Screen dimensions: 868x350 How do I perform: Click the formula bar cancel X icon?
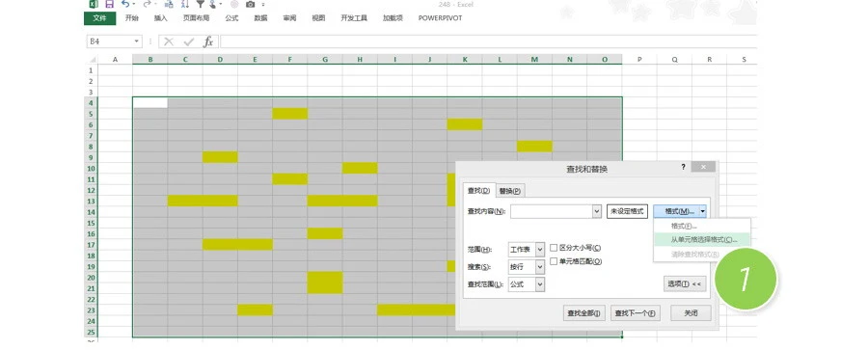(x=169, y=41)
